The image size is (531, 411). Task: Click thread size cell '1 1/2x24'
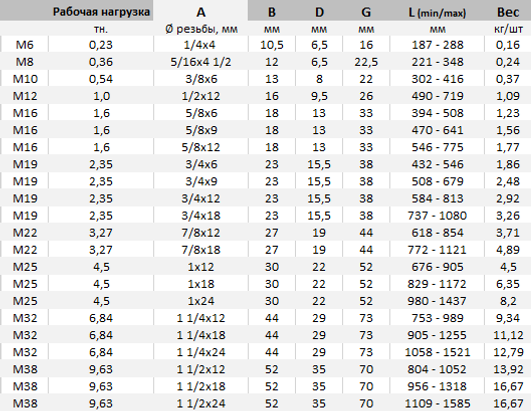[x=201, y=404]
